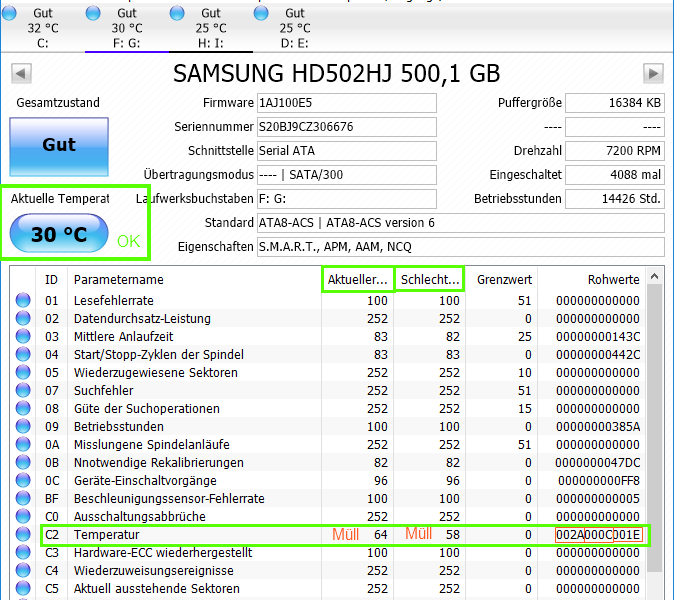
Task: Select the Wiederzugewiesene Sektoren parameter name
Action: click(x=156, y=373)
